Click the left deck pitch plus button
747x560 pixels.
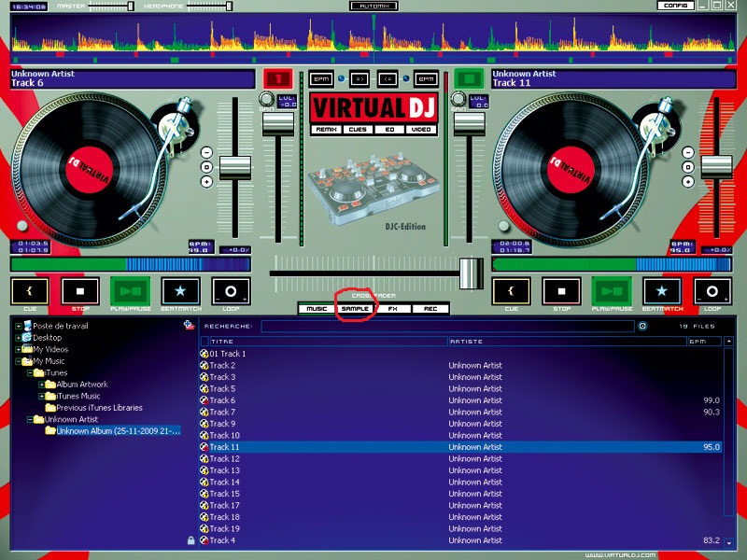click(206, 181)
